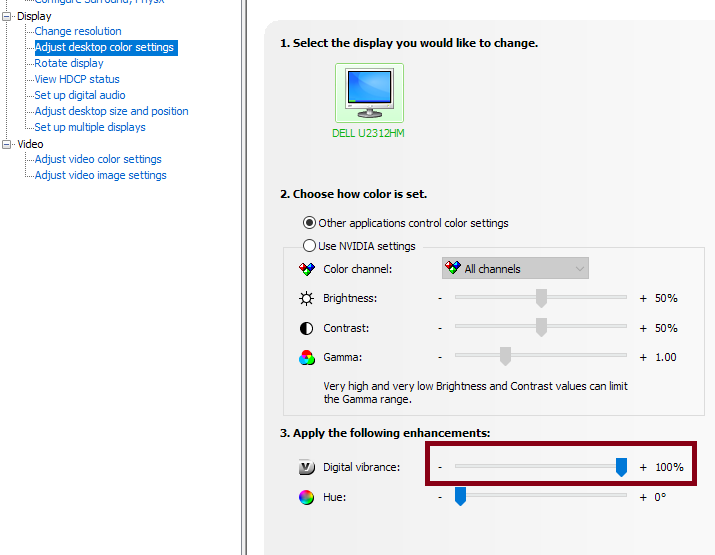Open Rotate display page
Viewport: 715px width, 555px height.
click(x=69, y=63)
